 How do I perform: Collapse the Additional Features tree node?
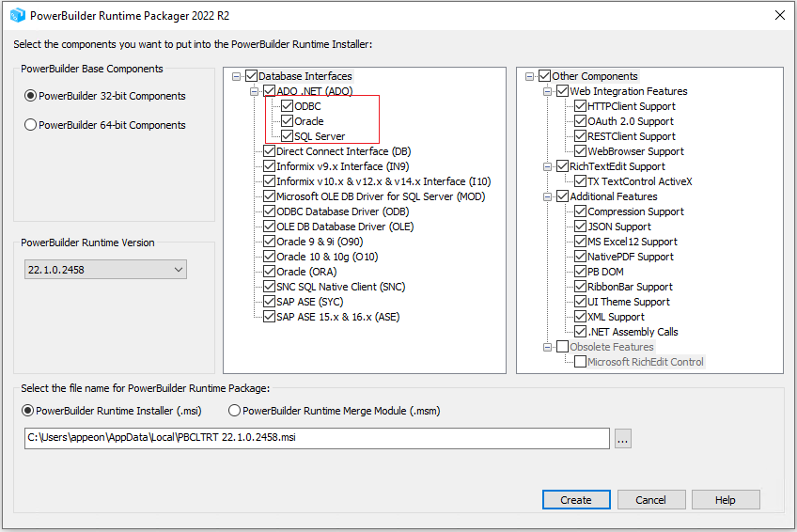547,196
